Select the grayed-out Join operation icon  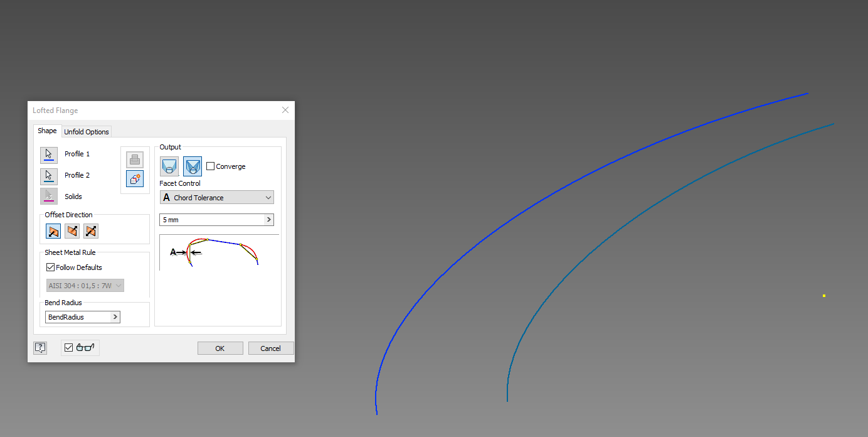click(135, 159)
